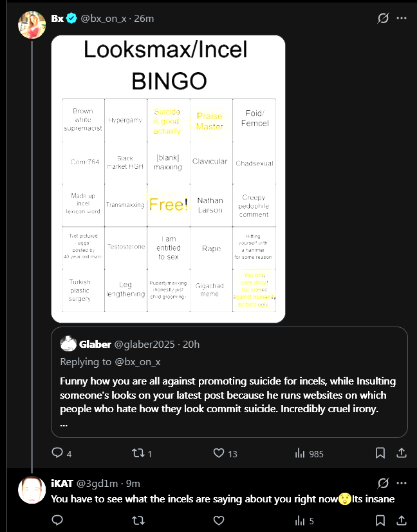
Task: Click the retweet icon showing 1 repost
Action: (x=138, y=453)
